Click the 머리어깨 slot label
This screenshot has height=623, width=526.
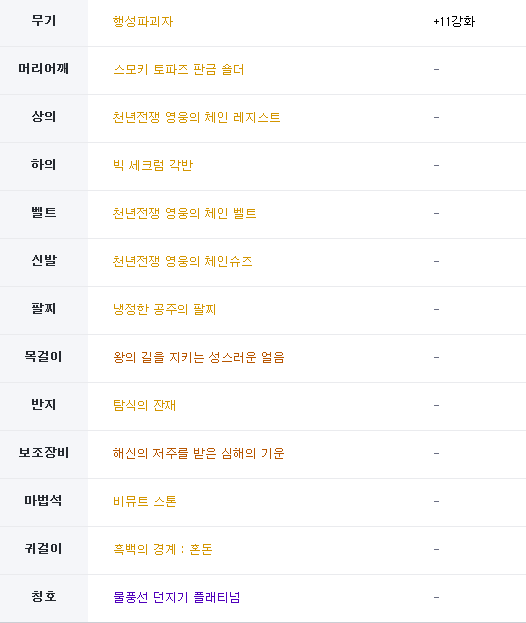(44, 69)
